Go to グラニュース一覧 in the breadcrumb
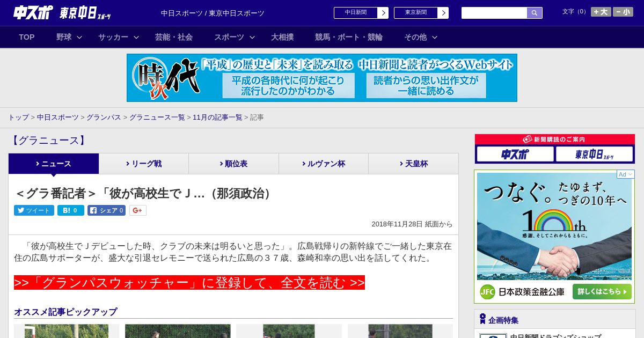 pyautogui.click(x=157, y=117)
